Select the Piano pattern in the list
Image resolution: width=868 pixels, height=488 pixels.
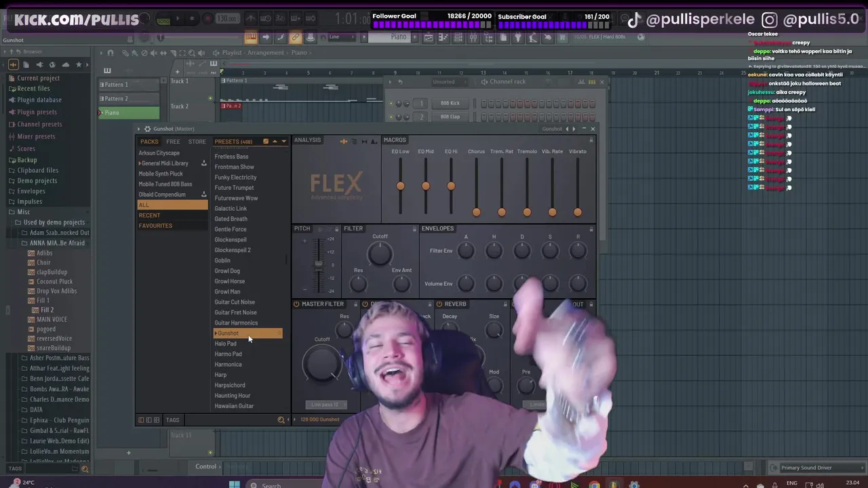(129, 113)
